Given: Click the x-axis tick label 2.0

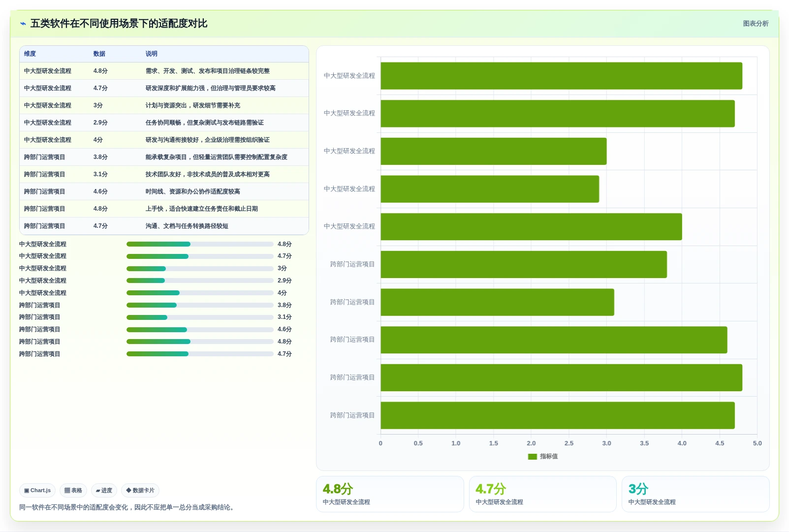Looking at the screenshot, I should 531,443.
